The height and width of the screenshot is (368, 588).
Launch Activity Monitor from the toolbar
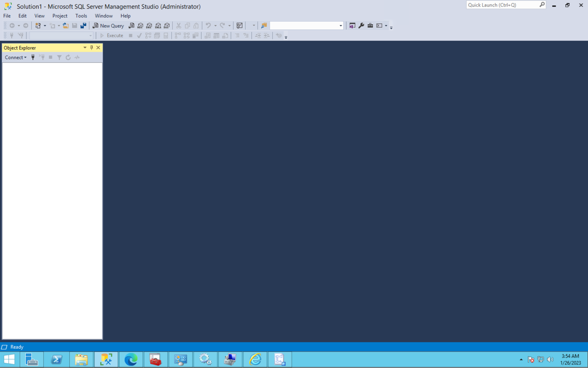[x=76, y=57]
